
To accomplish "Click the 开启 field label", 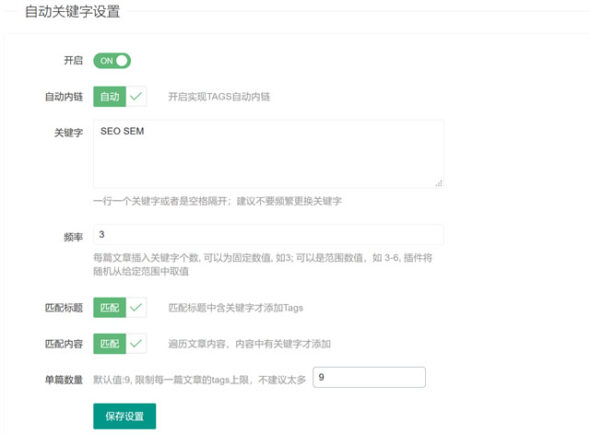I will pyautogui.click(x=73, y=60).
